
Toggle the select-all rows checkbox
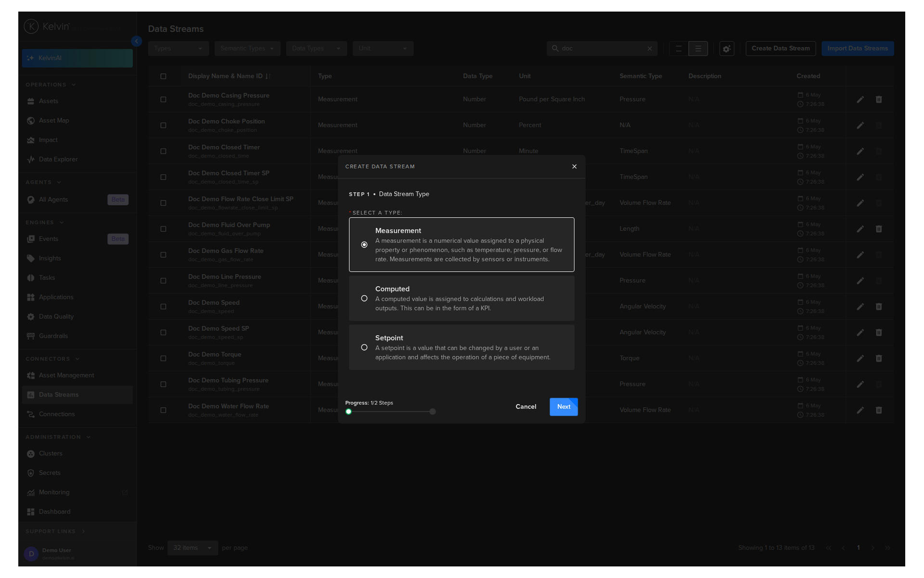(x=163, y=77)
